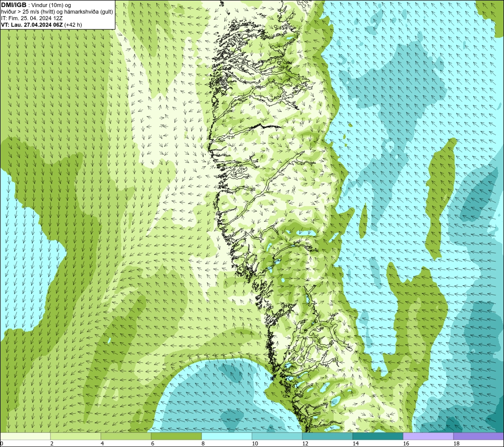Click the 16–18 m/s lavender legend swatch
This screenshot has height=447, width=504.
[428, 436]
